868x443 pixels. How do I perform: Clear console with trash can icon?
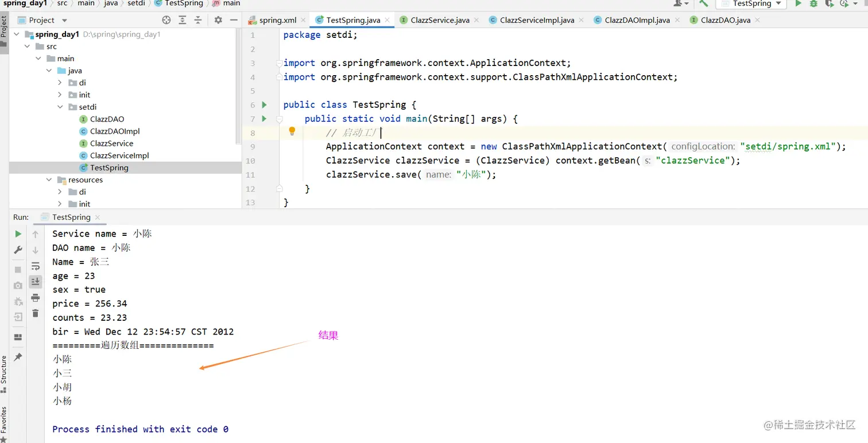coord(36,313)
